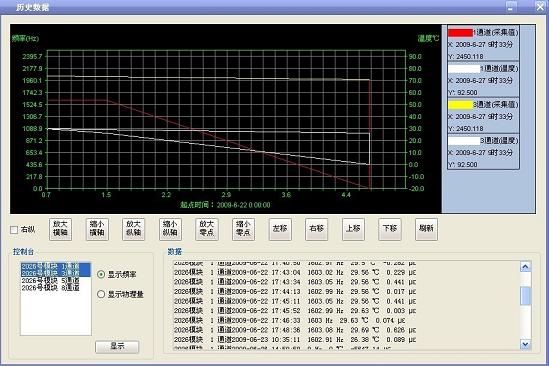The image size is (549, 366).
Task: Click the white swatch for 1通道(温度)
Action: [x=464, y=69]
